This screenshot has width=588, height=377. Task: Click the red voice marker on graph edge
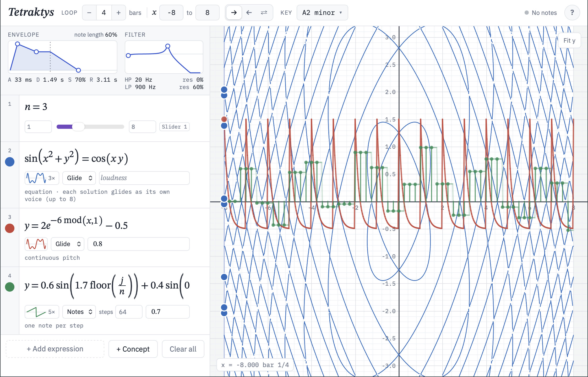(224, 119)
